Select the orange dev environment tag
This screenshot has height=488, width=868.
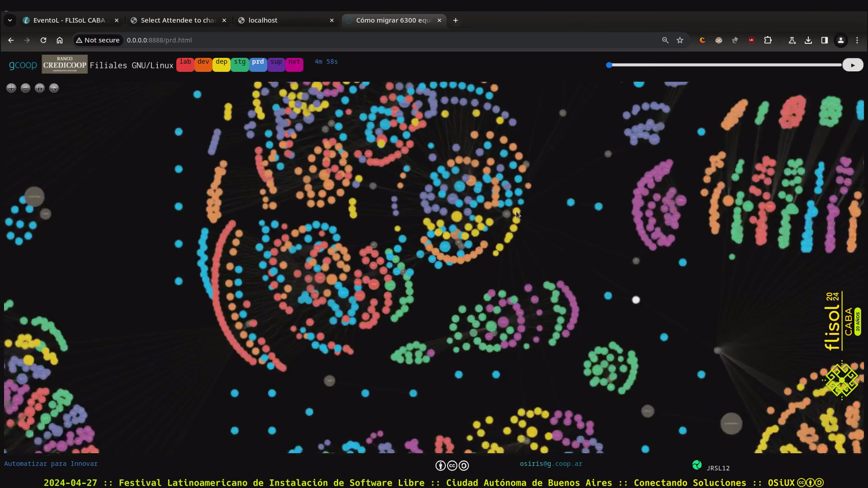point(203,65)
